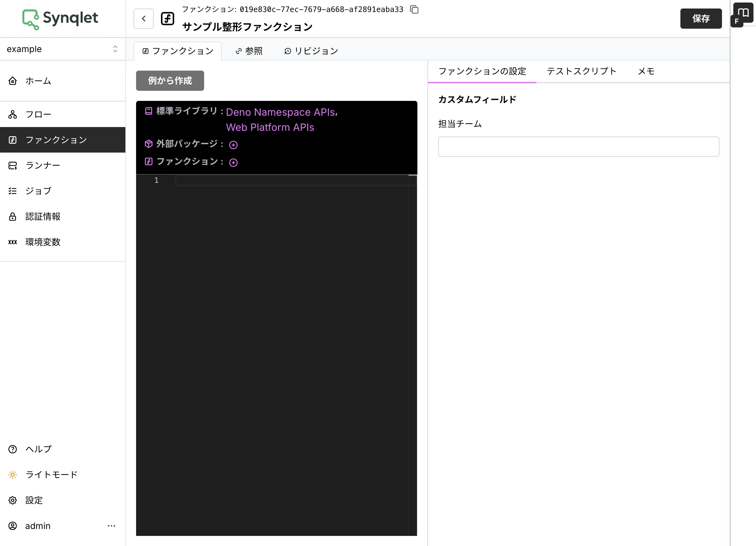Viewport: 756px width, 546px height.
Task: Click the code editor minimap scrollbar
Action: [413, 355]
